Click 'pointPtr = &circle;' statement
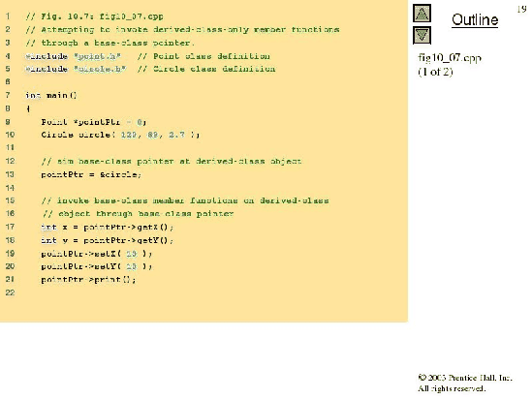 [91, 174]
